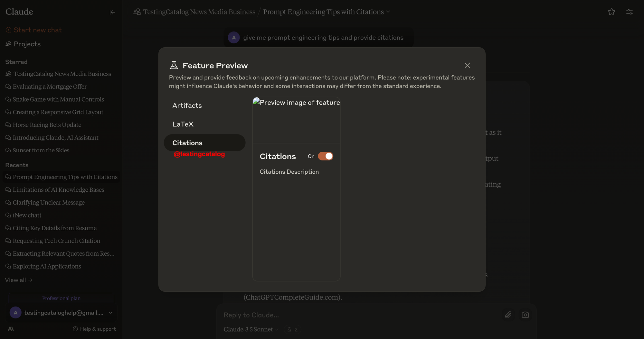Open chat controls via the sliders icon
644x339 pixels.
click(x=629, y=12)
